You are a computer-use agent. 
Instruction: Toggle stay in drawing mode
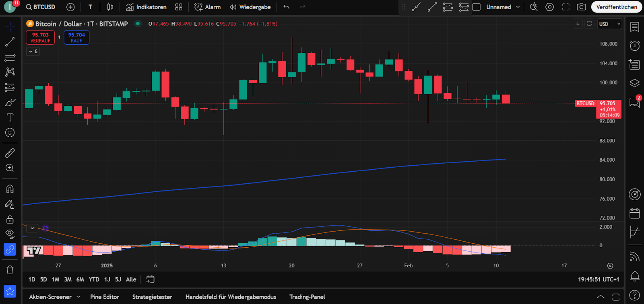[10, 204]
